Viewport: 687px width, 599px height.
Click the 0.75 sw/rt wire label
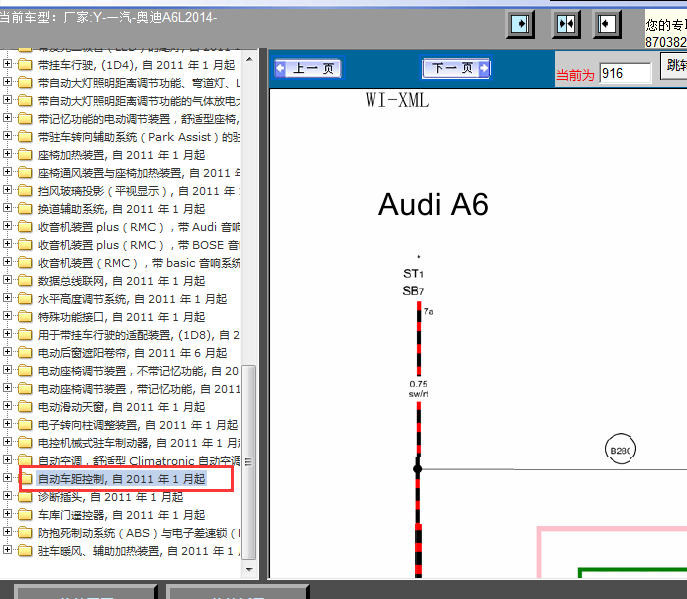[x=418, y=389]
